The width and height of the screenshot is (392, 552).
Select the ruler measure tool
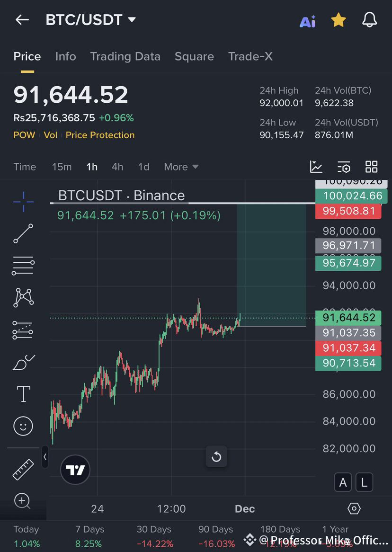[x=23, y=470]
